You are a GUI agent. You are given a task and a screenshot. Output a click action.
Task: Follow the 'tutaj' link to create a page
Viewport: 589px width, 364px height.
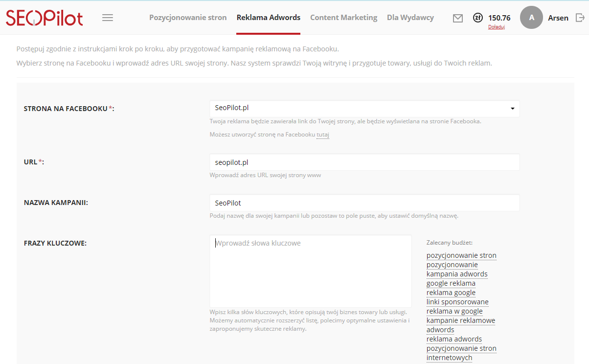coord(322,135)
